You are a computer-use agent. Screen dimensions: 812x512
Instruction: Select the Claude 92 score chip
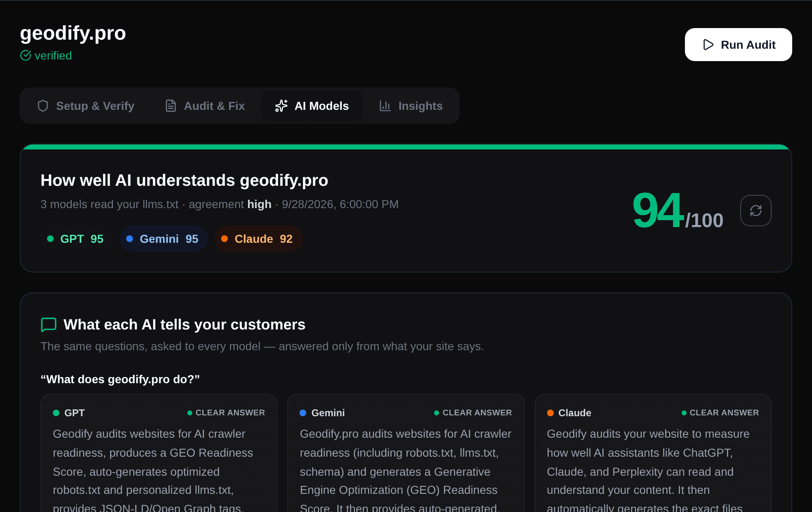[258, 239]
